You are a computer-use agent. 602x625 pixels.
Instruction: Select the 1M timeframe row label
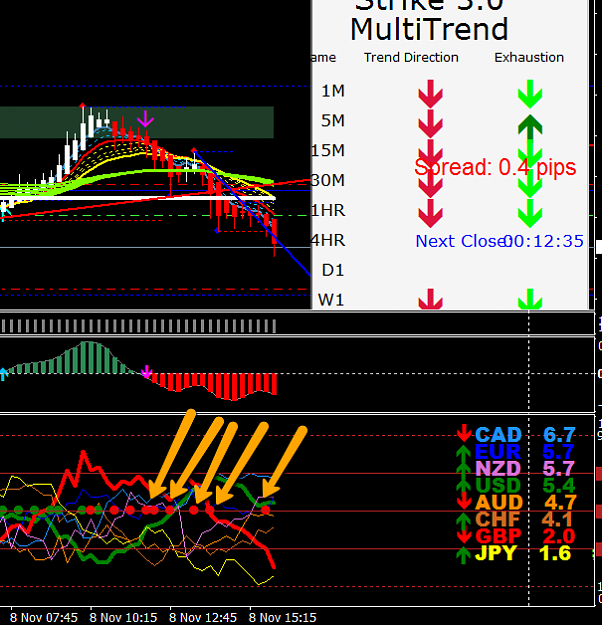click(333, 91)
